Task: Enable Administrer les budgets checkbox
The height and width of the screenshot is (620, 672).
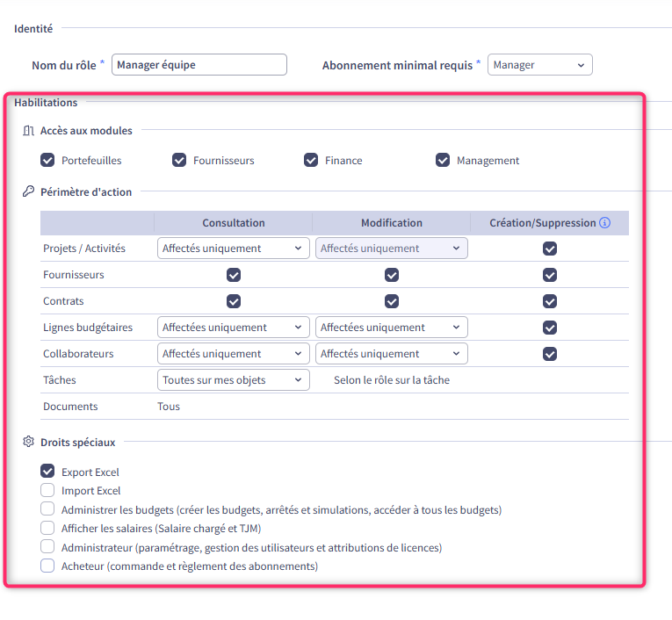Action: click(x=47, y=508)
